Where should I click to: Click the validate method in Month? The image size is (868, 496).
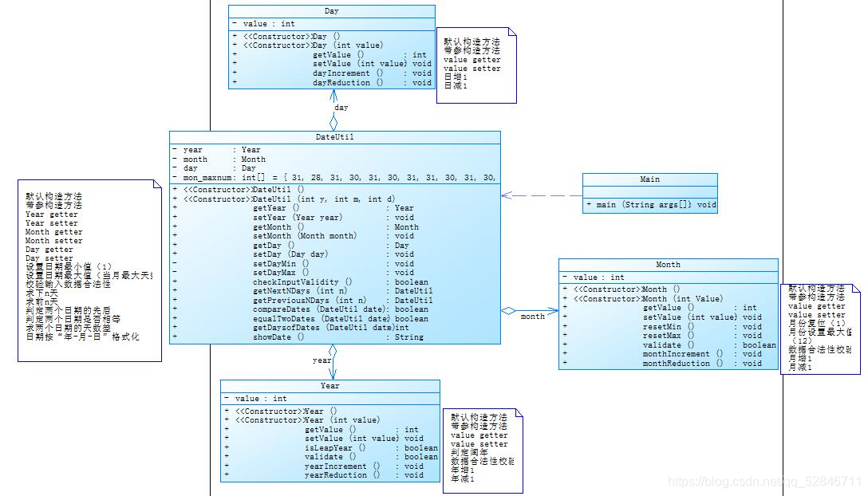669,344
